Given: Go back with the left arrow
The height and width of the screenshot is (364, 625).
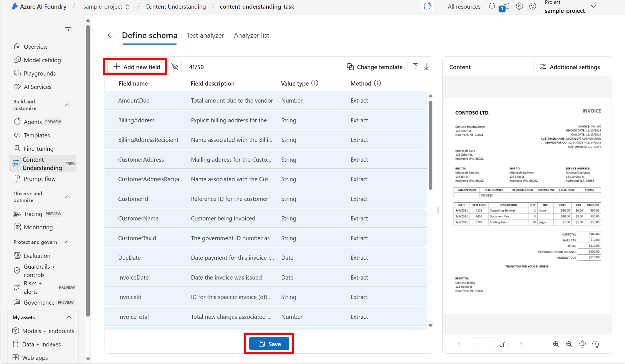Looking at the screenshot, I should [111, 35].
